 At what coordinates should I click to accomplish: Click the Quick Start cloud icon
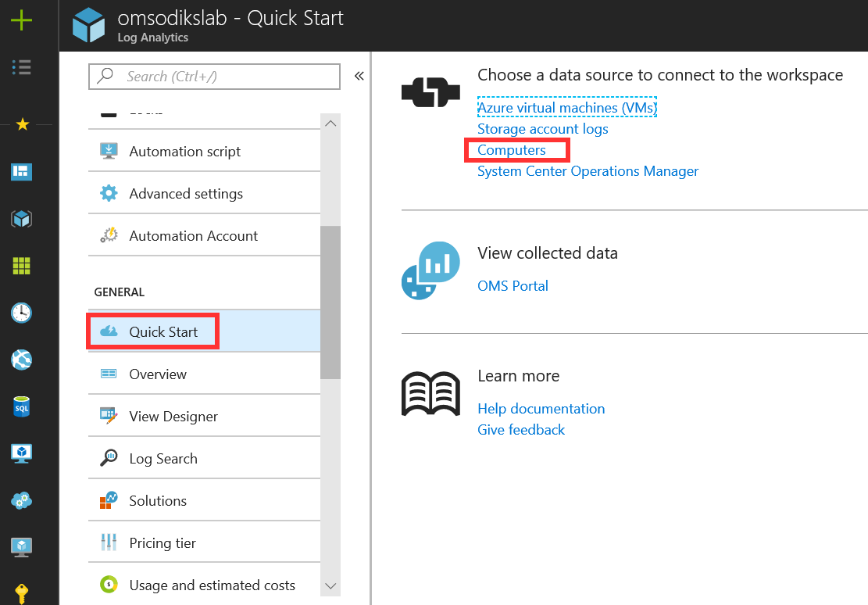109,331
